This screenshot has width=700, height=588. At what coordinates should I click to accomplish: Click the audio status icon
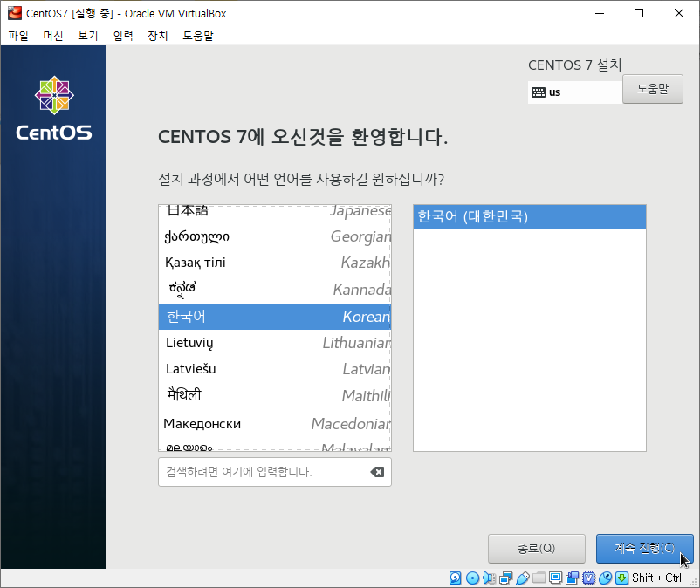[x=490, y=578]
